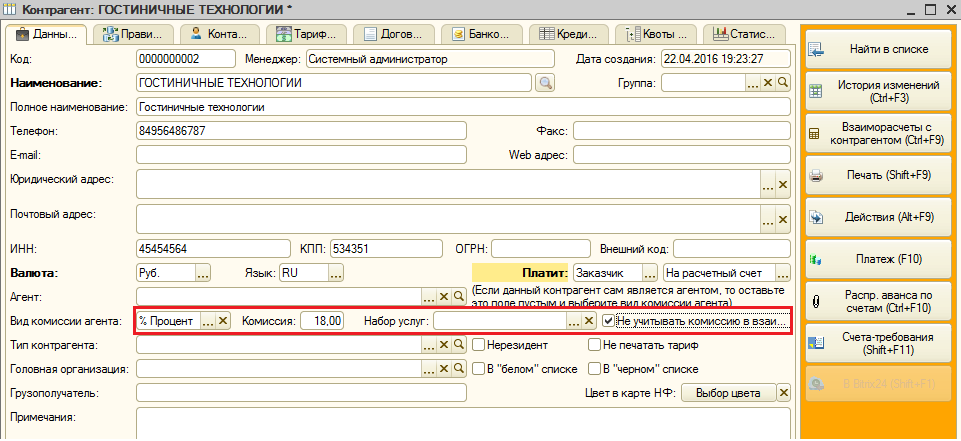
Task: Click into the ИНН field
Action: [x=213, y=249]
